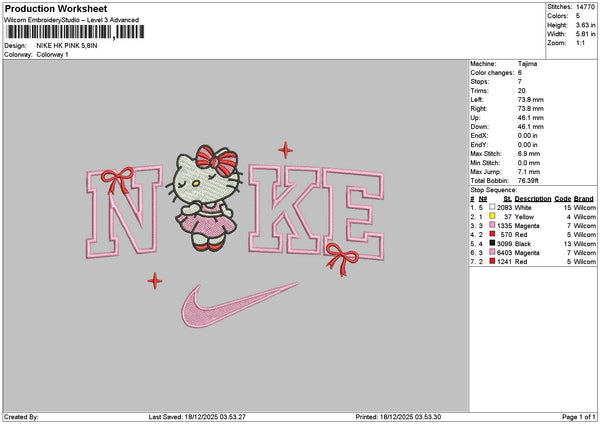Click the Red 1241 thread swatch
The image size is (600, 424).
pos(492,261)
